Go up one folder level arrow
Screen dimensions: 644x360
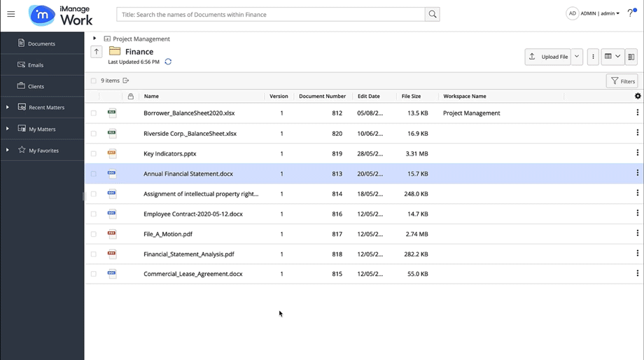(x=97, y=52)
